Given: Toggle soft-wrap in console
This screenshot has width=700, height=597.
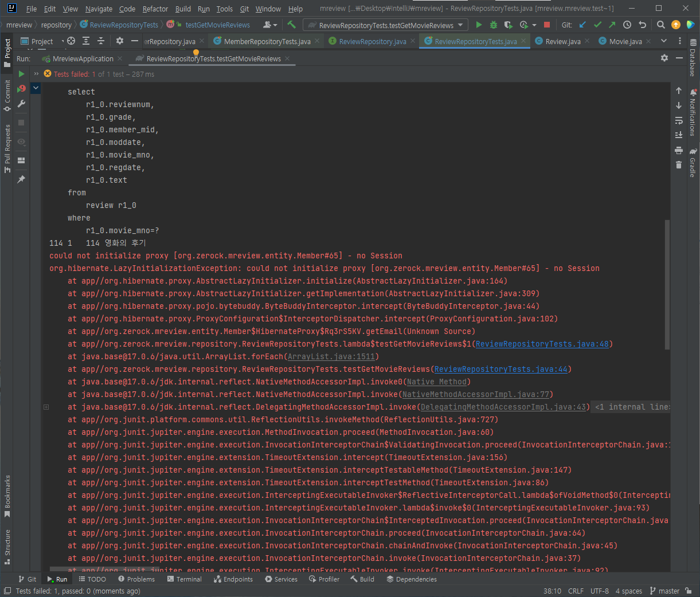Looking at the screenshot, I should coord(679,120).
